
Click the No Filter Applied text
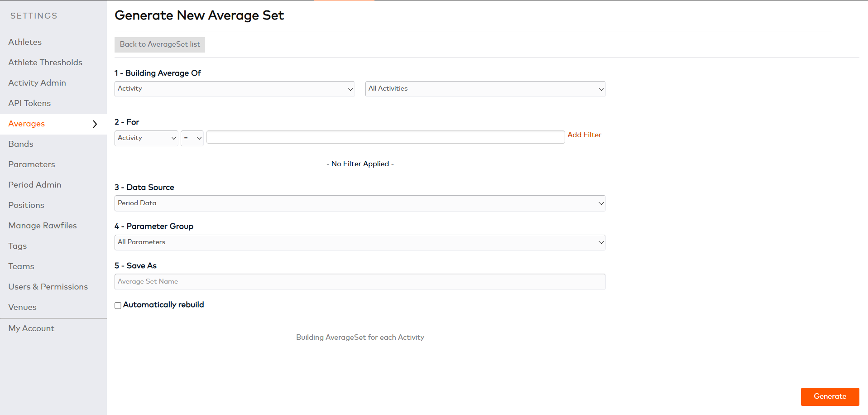tap(360, 164)
